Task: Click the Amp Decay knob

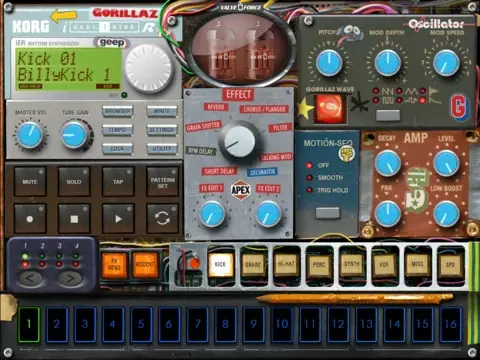Action: [388, 163]
